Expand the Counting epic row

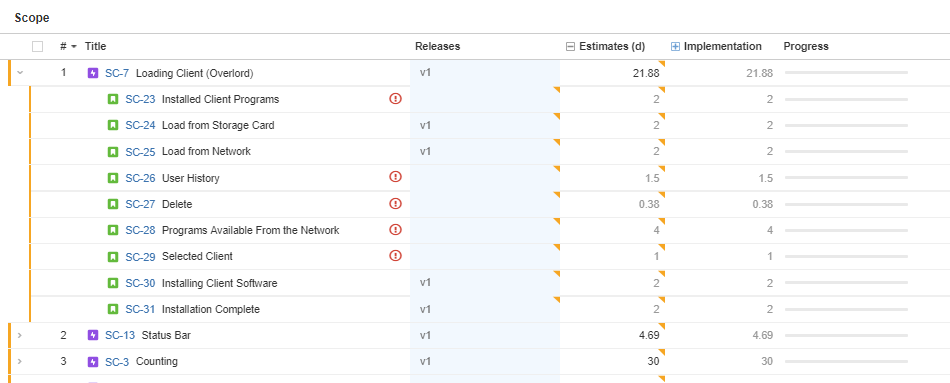[x=19, y=362]
